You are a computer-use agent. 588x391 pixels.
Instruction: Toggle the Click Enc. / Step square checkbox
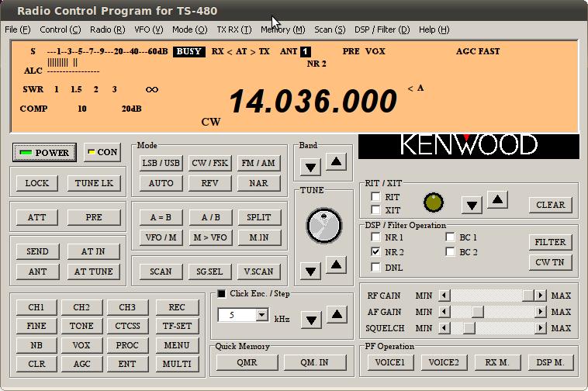pyautogui.click(x=222, y=293)
